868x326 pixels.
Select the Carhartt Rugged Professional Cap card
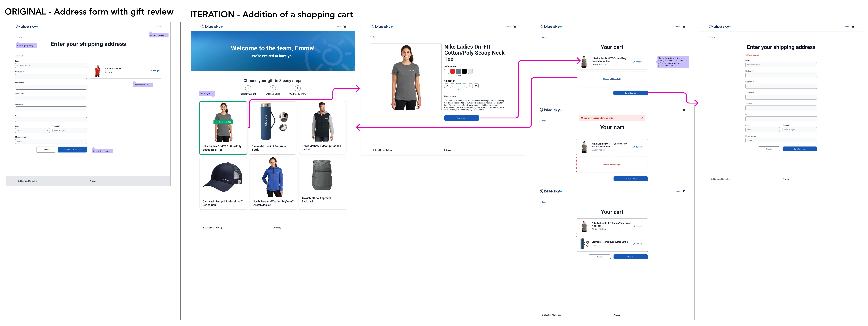pos(223,183)
